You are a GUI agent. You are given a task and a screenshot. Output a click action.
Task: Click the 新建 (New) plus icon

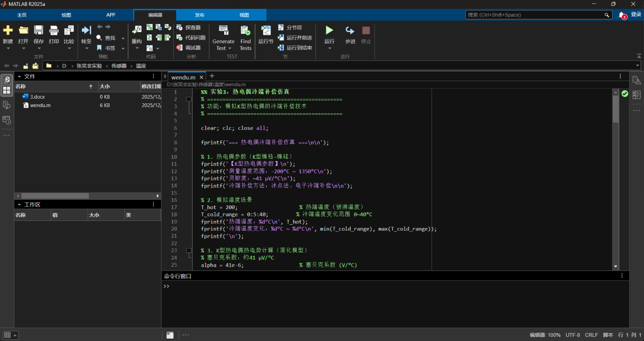pos(8,30)
